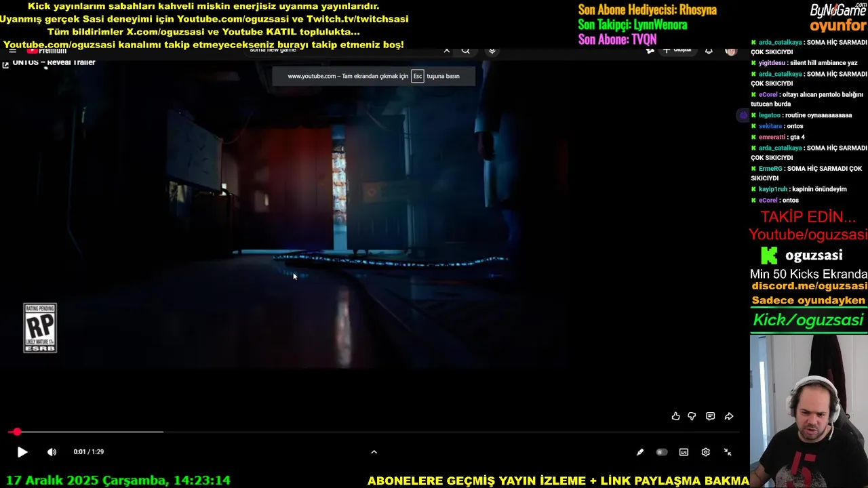This screenshot has width=868, height=488.
Task: Click the 'Sadece oyundayken' orange text
Action: pos(808,300)
